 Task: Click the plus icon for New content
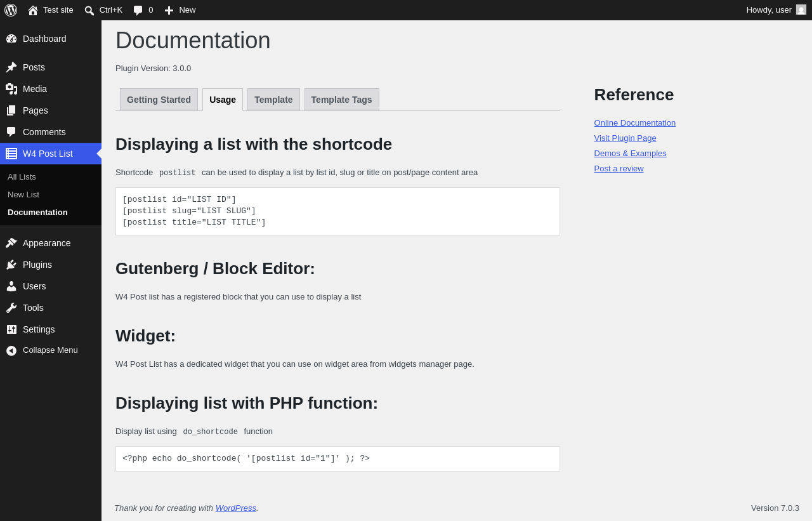point(169,10)
